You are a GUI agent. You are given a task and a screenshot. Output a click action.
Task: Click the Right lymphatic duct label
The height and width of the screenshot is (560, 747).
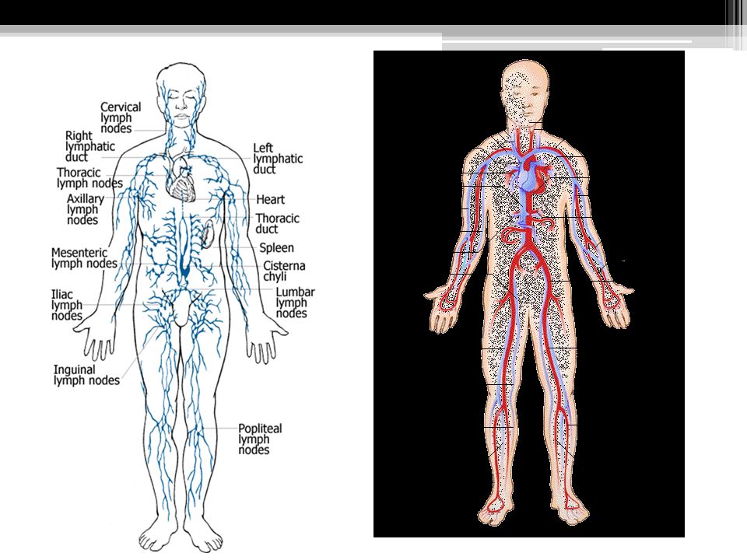coord(90,146)
